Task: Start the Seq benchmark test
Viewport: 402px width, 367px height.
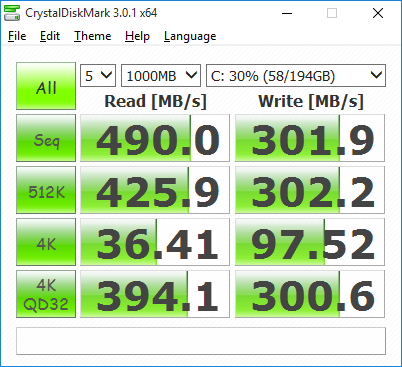Action: pyautogui.click(x=46, y=138)
